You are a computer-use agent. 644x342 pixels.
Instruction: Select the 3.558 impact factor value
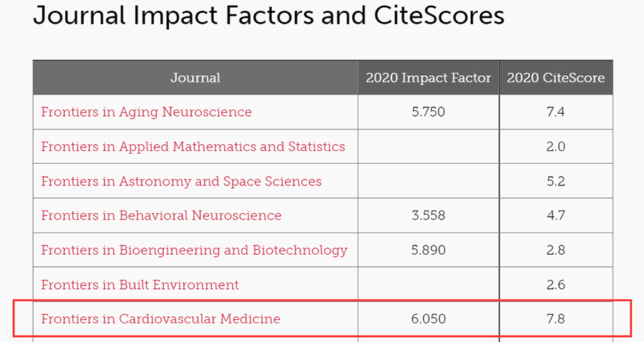coord(429,215)
